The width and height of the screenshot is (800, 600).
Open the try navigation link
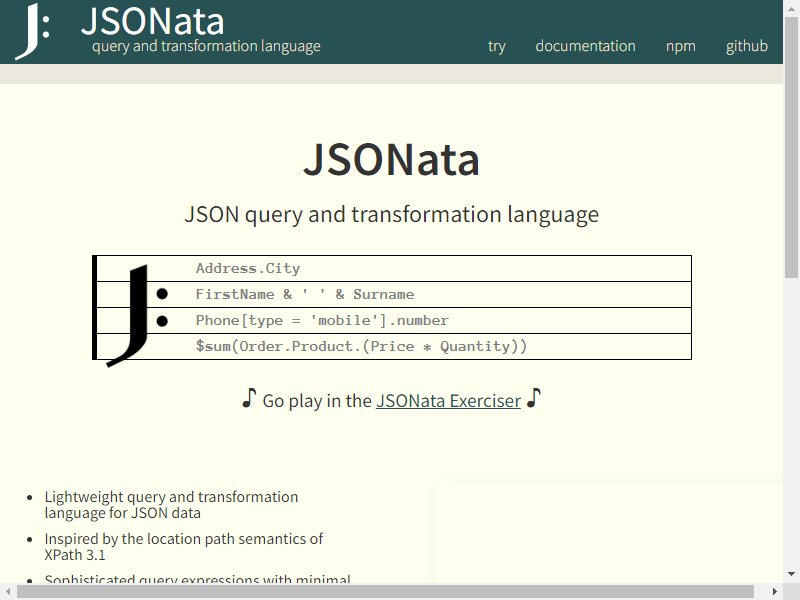496,46
